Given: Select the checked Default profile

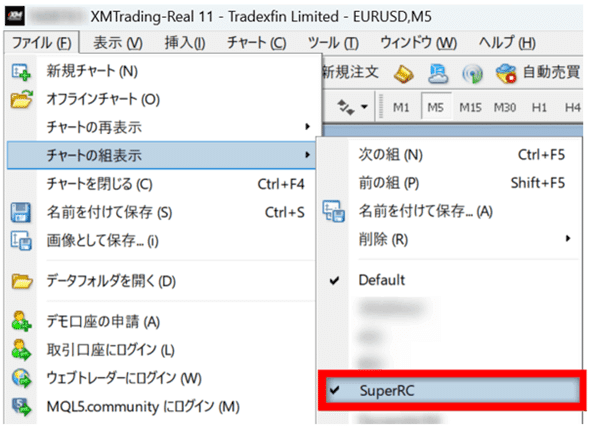Looking at the screenshot, I should coord(449,280).
